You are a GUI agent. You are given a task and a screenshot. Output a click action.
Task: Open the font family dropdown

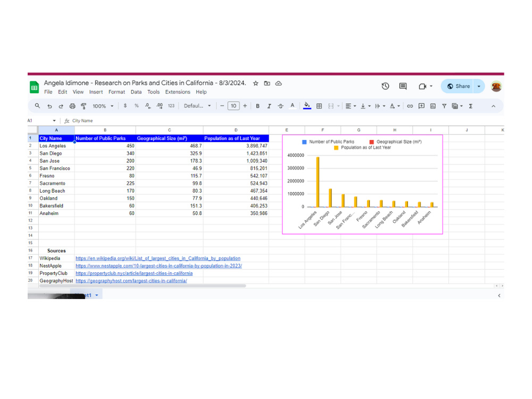[x=197, y=106]
